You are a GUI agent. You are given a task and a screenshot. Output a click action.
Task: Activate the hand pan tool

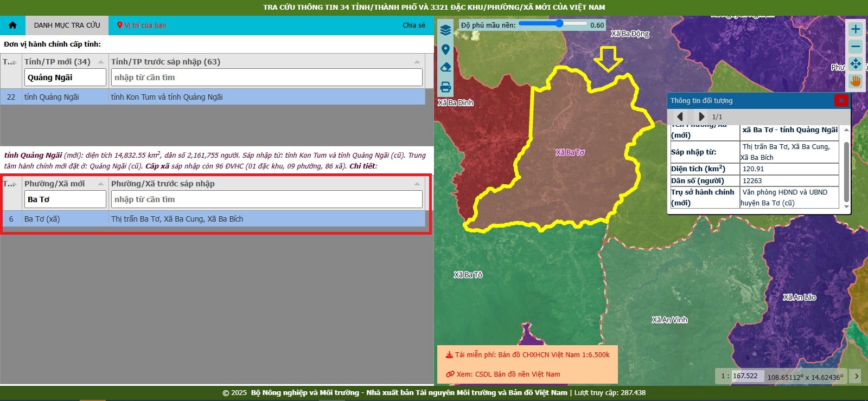(x=856, y=81)
